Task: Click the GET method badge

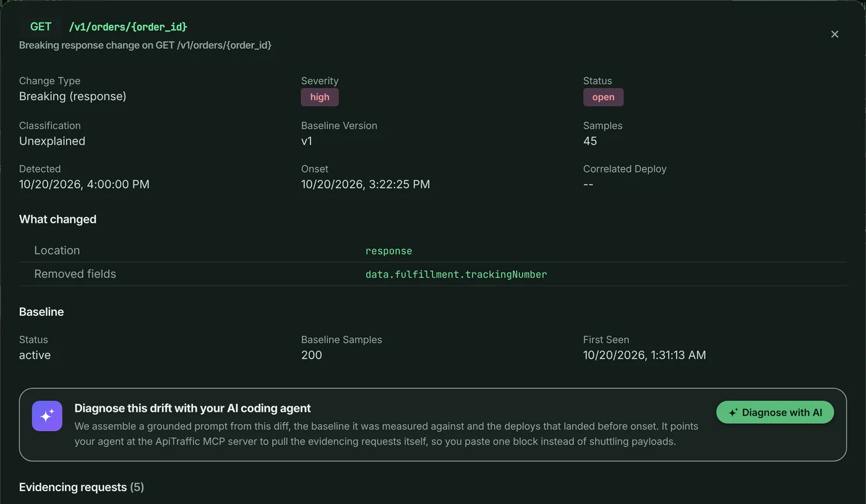Action: pos(41,27)
